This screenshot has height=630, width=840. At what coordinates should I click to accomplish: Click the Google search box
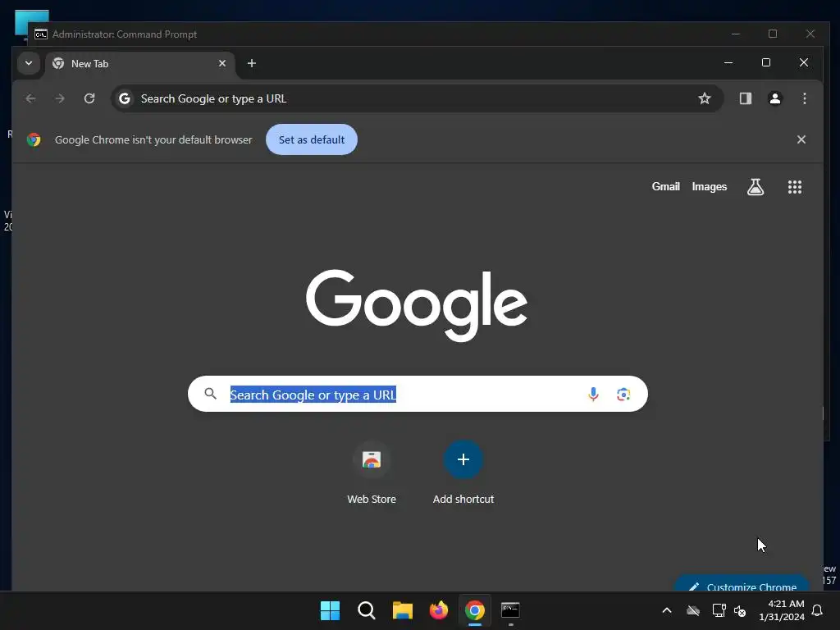pyautogui.click(x=418, y=395)
